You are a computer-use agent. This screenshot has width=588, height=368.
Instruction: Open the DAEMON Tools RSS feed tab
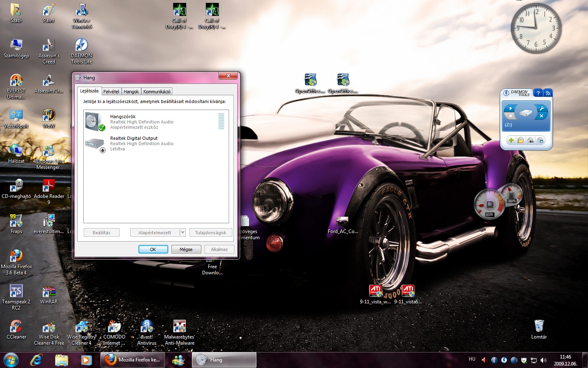[548, 93]
